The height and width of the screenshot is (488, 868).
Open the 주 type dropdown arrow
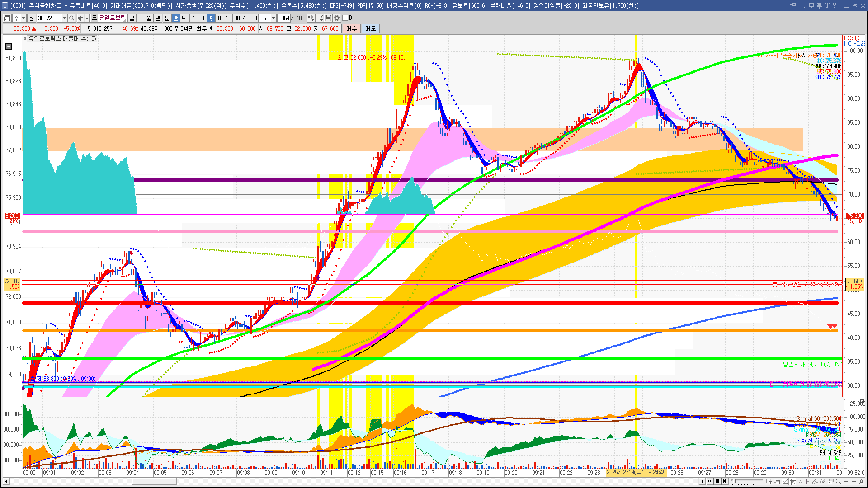tap(23, 18)
